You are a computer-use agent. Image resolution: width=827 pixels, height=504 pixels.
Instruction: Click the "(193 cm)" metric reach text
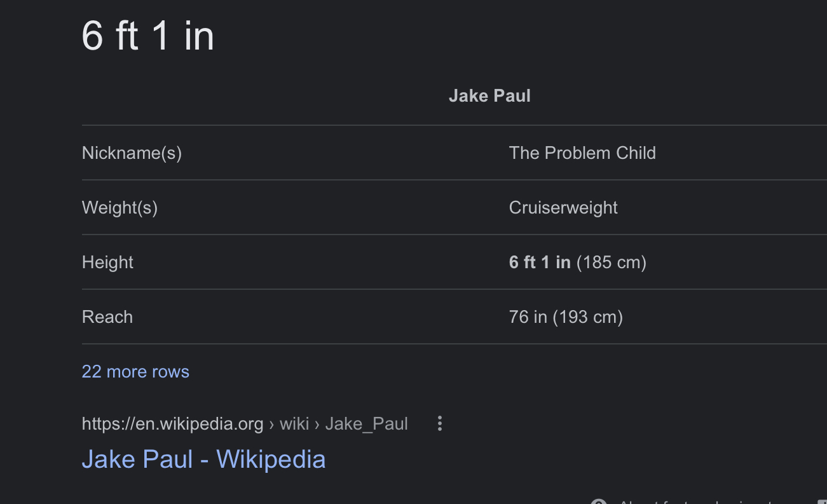pyautogui.click(x=587, y=317)
